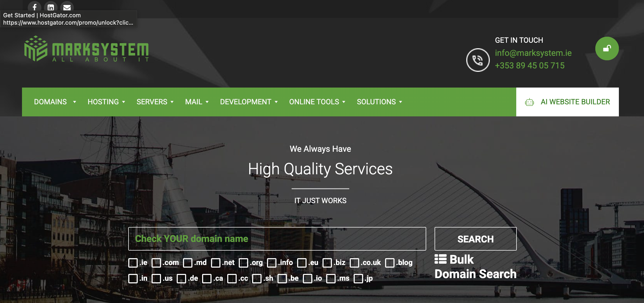This screenshot has width=644, height=303.
Task: Click the MarkSystem logo
Action: pyautogui.click(x=86, y=49)
